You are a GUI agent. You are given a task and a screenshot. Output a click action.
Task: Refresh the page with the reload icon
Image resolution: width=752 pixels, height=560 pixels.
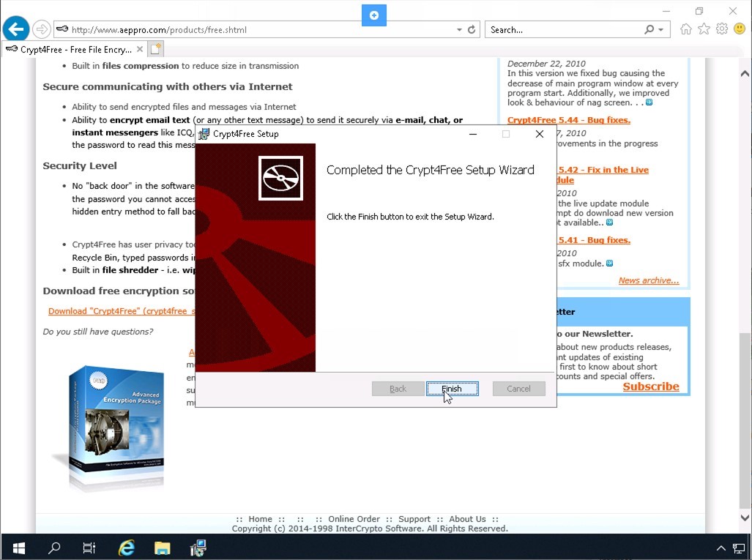click(472, 30)
